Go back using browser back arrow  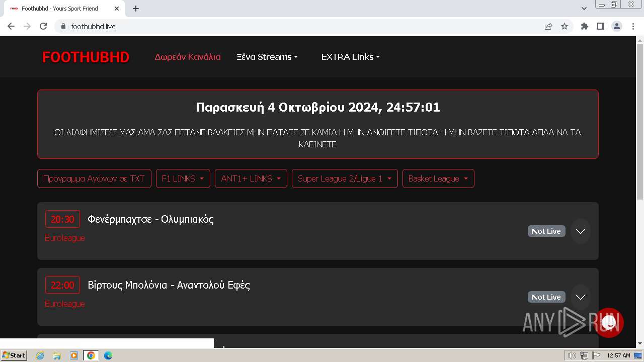pyautogui.click(x=11, y=26)
